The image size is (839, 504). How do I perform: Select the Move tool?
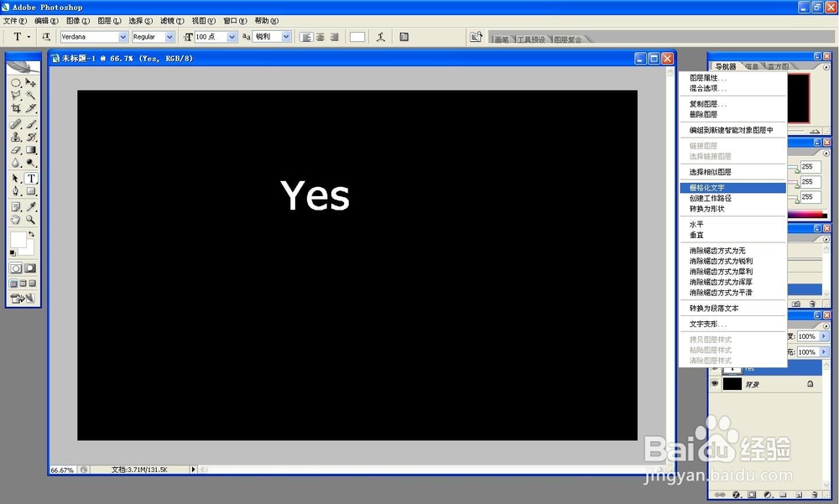[30, 83]
